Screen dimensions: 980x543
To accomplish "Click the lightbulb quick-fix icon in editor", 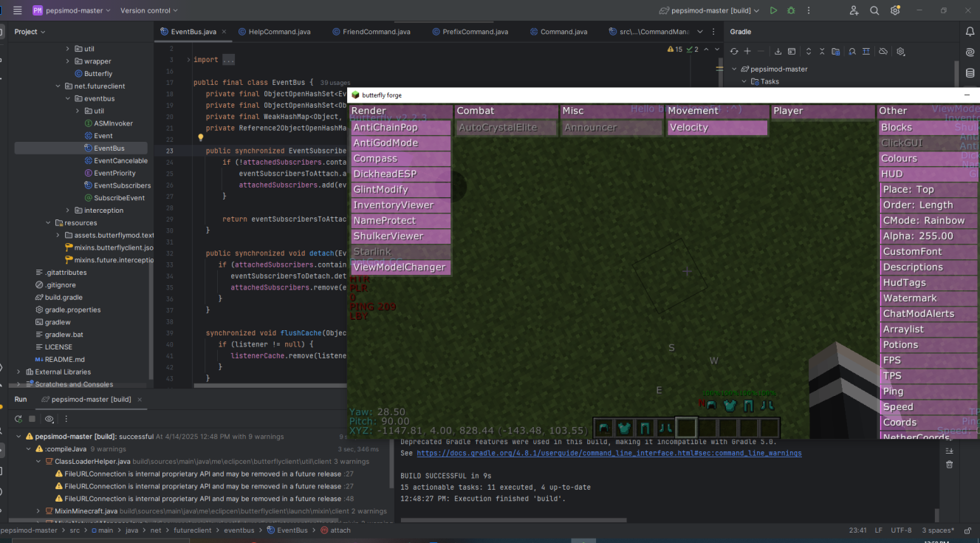I will 200,137.
